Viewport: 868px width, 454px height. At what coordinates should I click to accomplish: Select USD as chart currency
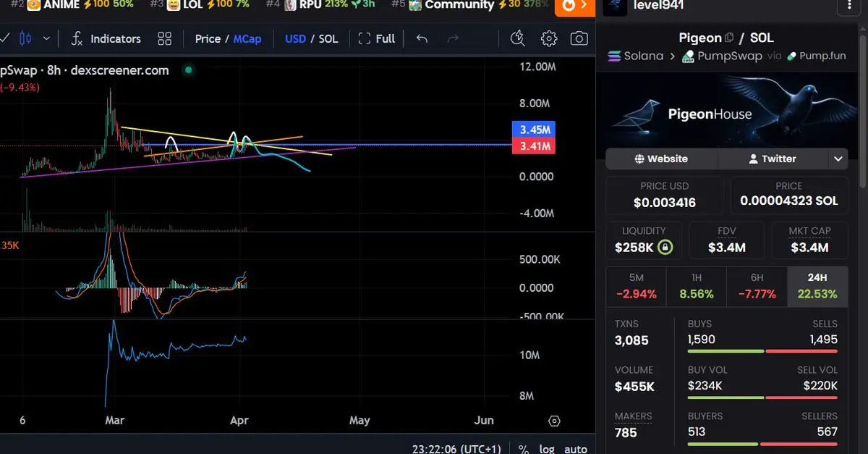pos(295,38)
